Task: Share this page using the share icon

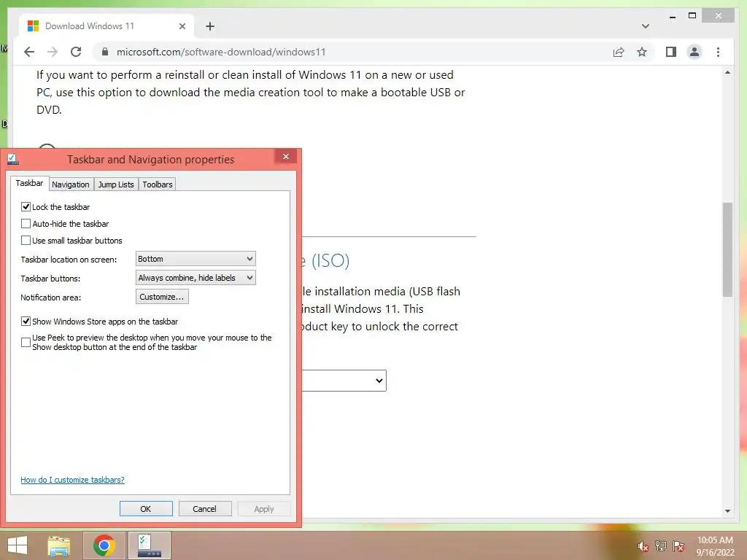Action: (619, 52)
